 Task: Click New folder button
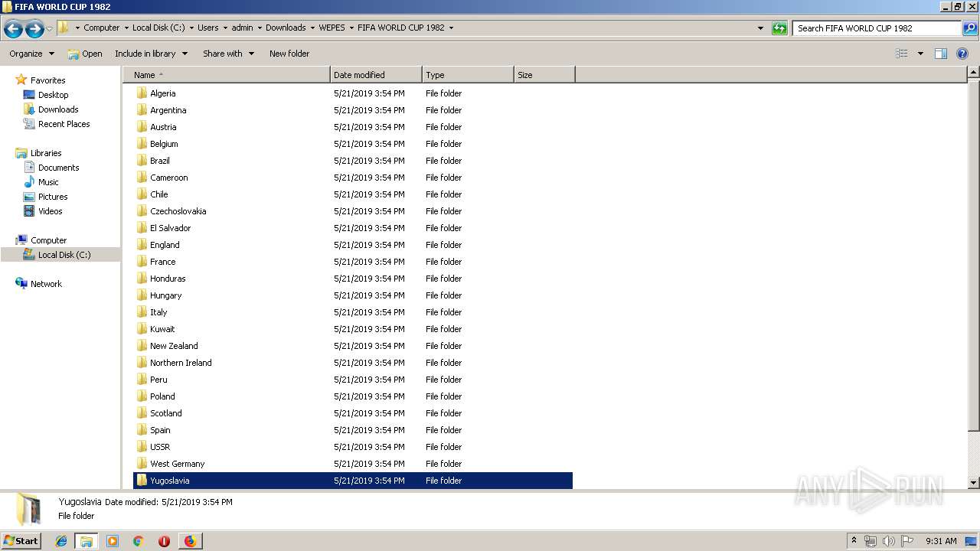(289, 54)
